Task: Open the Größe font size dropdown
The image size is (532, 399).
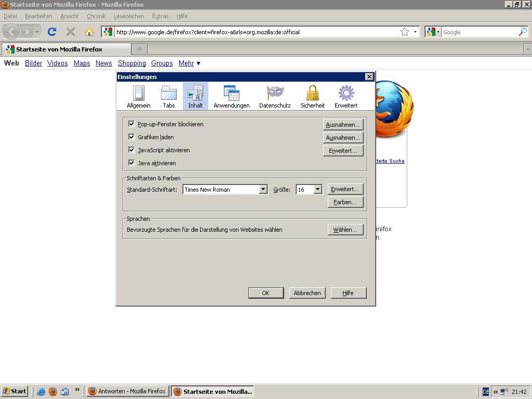Action: 317,190
